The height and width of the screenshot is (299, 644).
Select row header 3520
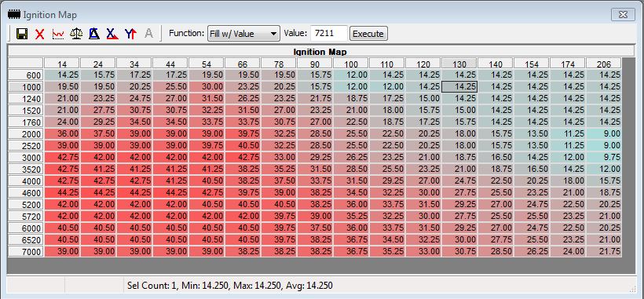(x=26, y=170)
